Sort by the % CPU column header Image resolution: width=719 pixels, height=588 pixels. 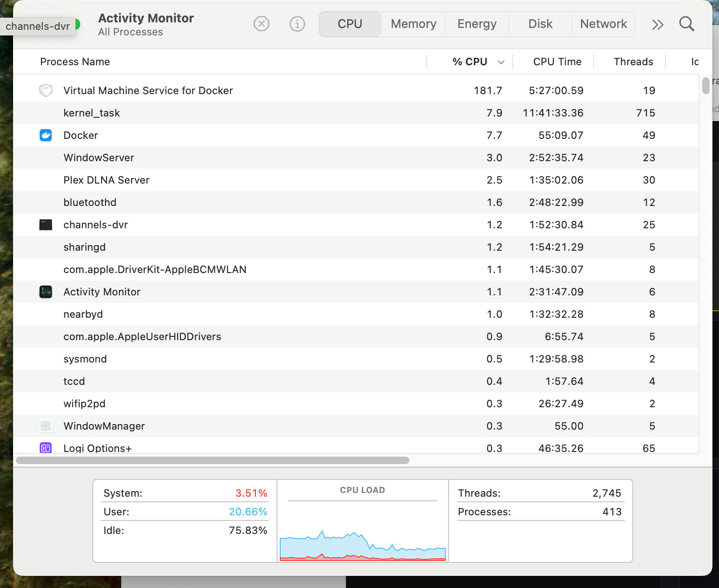[x=470, y=62]
